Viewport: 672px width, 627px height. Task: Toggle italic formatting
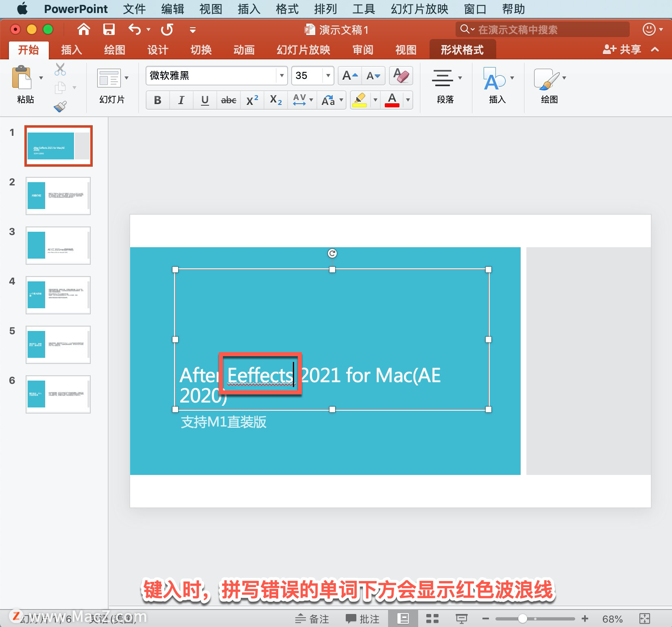pyautogui.click(x=181, y=100)
